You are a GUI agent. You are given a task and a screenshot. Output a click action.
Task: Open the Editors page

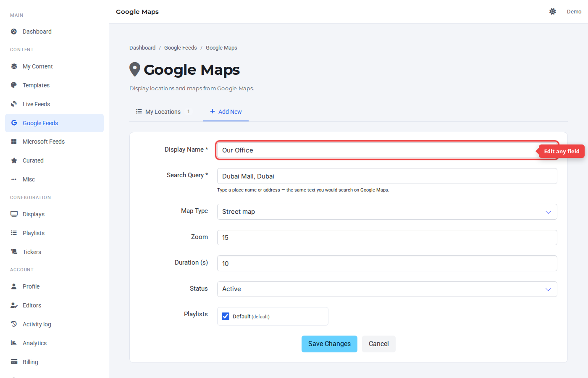(54, 305)
